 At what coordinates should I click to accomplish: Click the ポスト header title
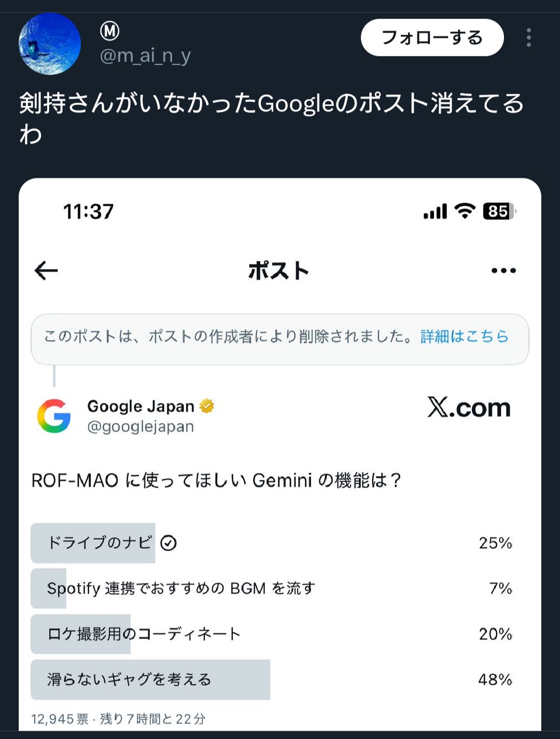[x=279, y=271]
